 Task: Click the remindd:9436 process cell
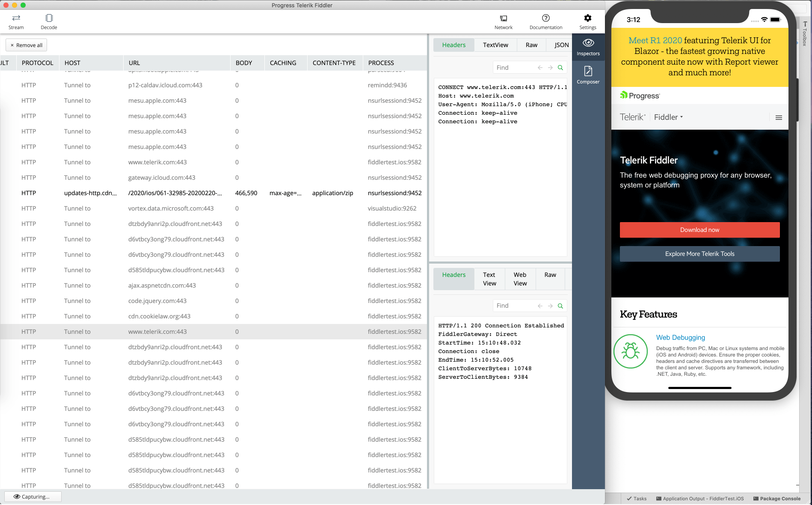[387, 85]
